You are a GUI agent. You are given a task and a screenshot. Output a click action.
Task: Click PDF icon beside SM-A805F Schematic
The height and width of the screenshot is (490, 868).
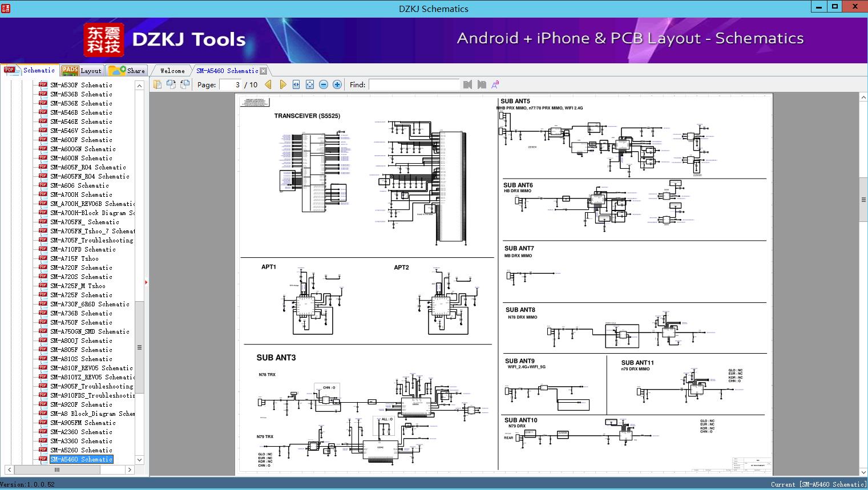coord(43,349)
